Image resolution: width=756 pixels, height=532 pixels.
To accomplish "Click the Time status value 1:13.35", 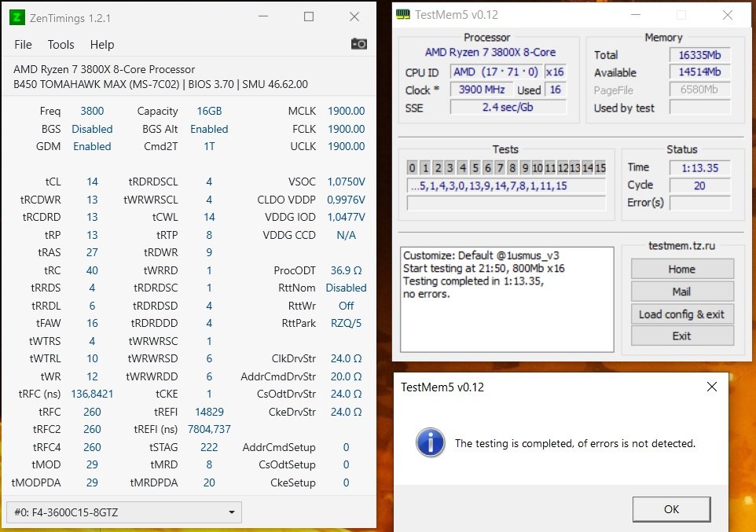I will click(699, 168).
